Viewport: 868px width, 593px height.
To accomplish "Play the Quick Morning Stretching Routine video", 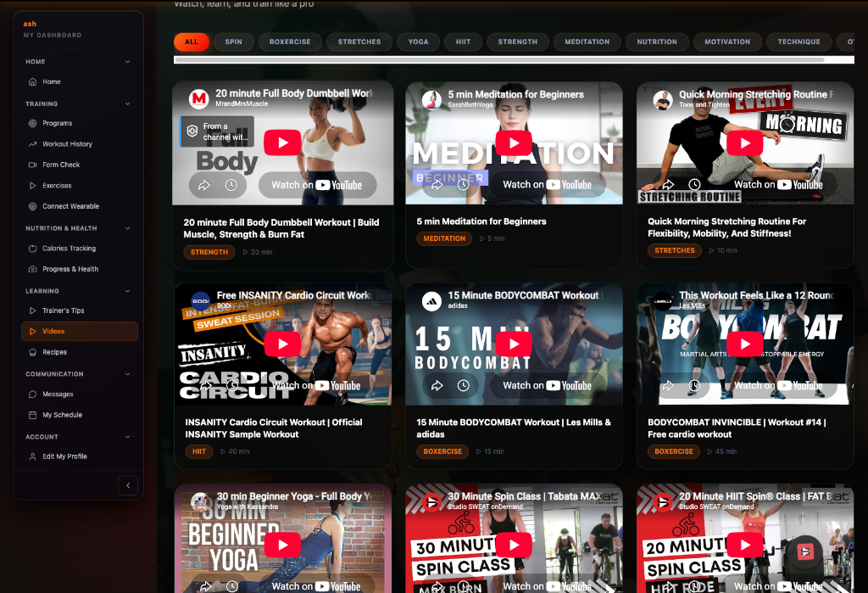I will click(745, 143).
